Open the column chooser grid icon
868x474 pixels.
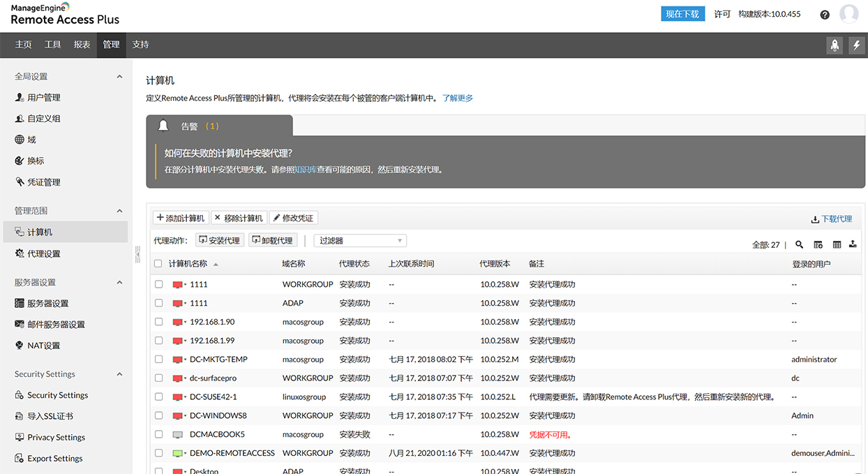coord(837,245)
